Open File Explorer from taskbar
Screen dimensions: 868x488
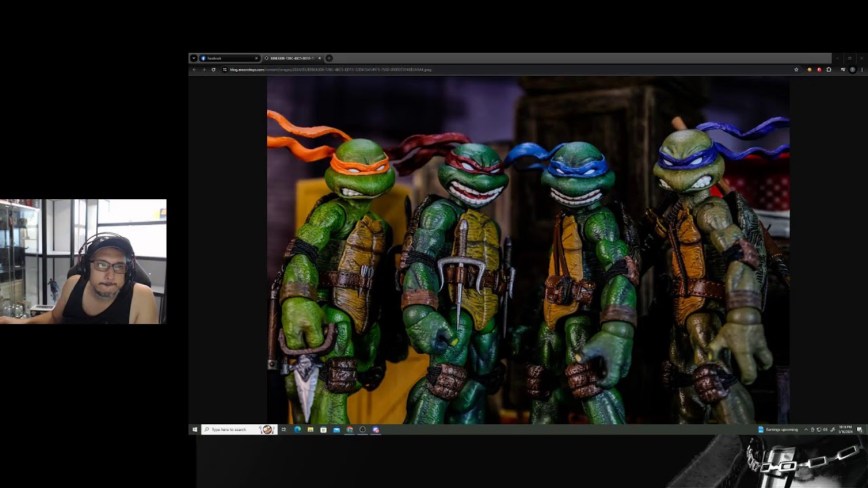(311, 430)
